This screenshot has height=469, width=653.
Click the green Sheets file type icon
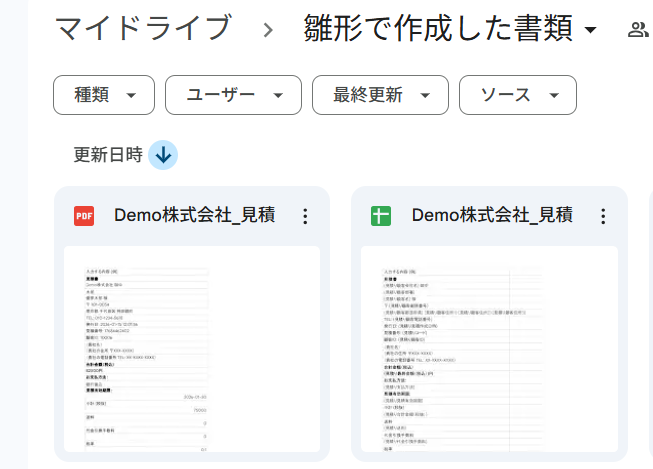click(381, 216)
